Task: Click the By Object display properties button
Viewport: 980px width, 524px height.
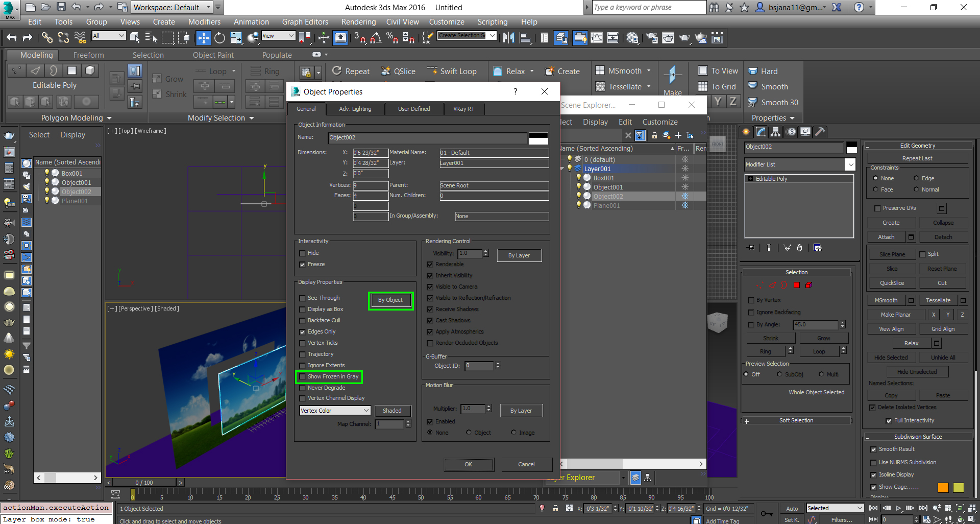Action: tap(390, 300)
